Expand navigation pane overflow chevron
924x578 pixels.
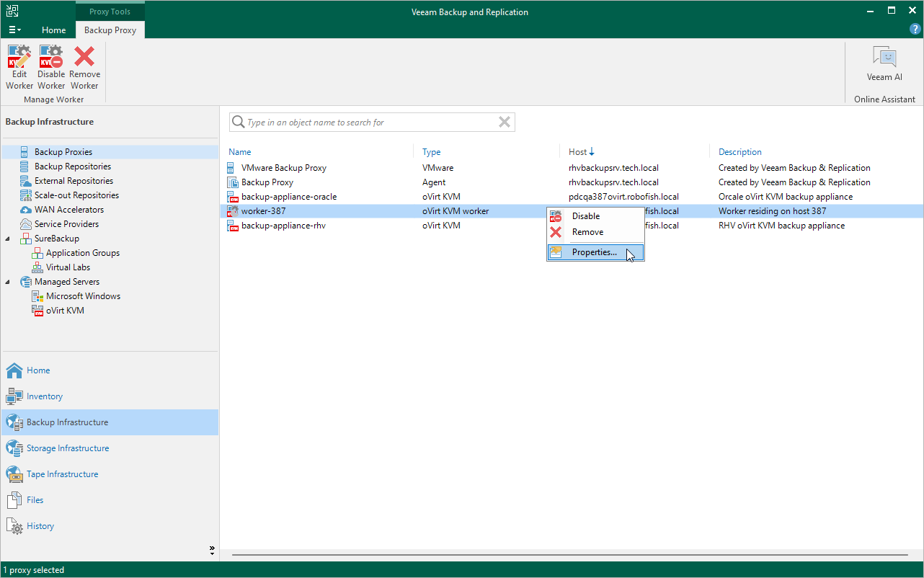(x=212, y=550)
